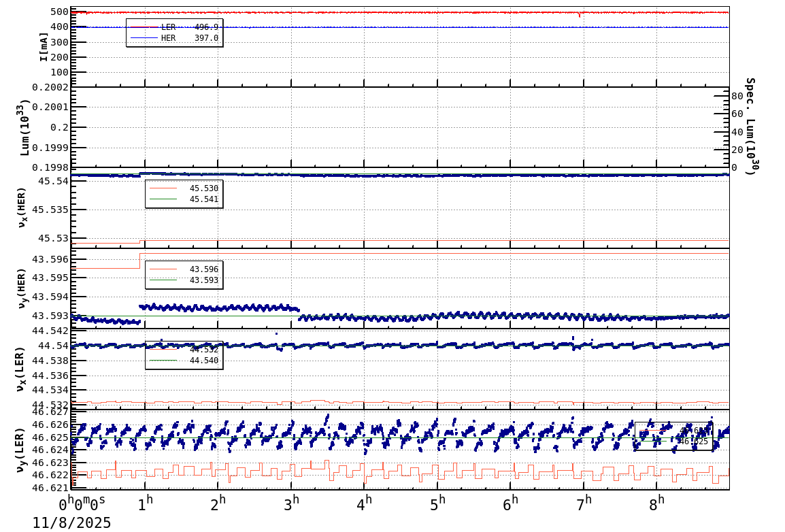This screenshot has width=785, height=532.
Task: Click the 80 tick on Spec. Lum axis
Action: (x=737, y=97)
